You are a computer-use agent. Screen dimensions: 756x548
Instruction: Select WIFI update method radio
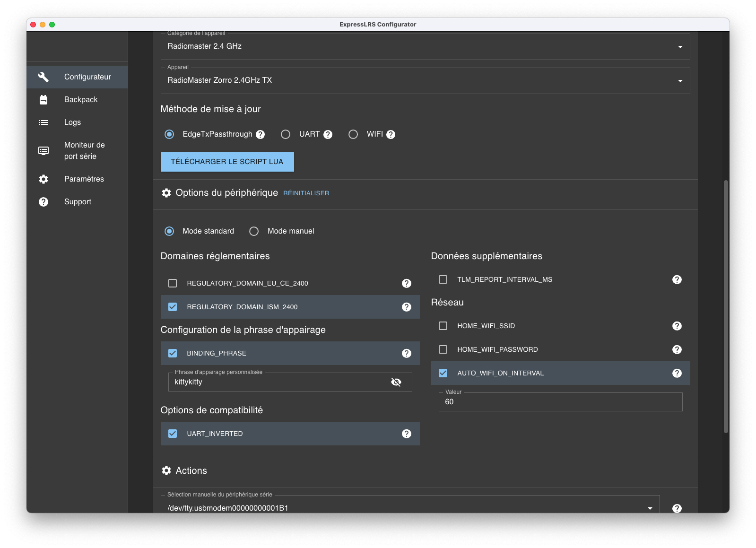pyautogui.click(x=353, y=134)
